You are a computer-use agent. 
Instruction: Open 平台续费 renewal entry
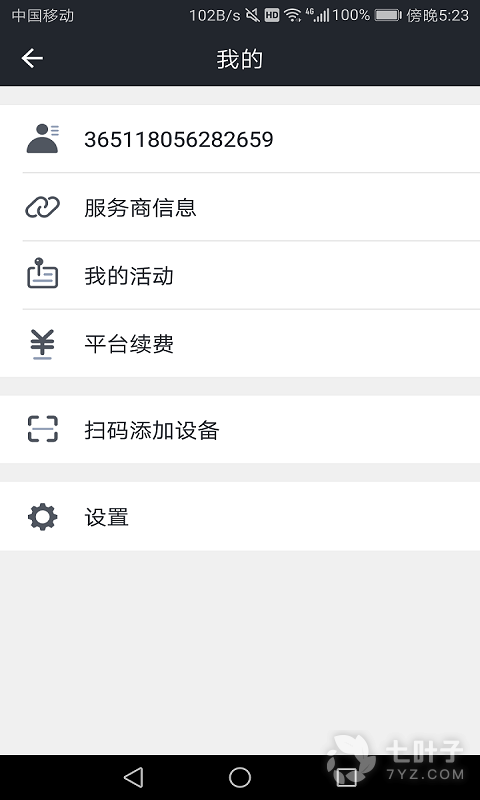pos(240,343)
